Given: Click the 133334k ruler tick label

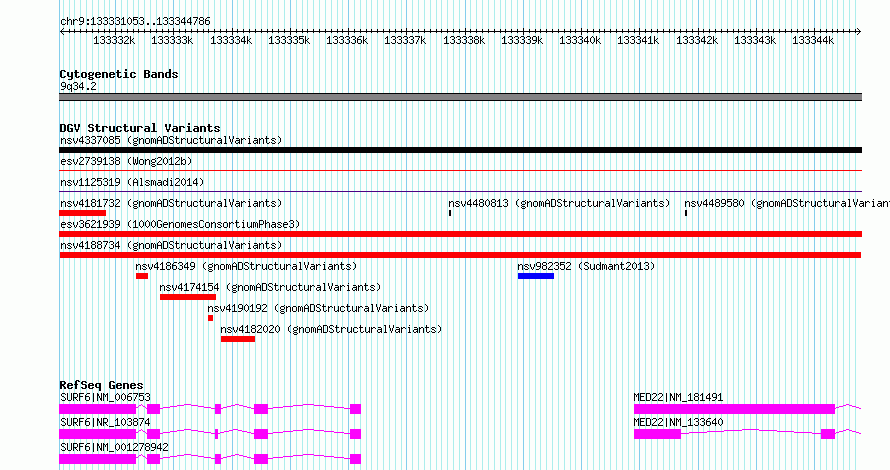Looking at the screenshot, I should tap(231, 40).
